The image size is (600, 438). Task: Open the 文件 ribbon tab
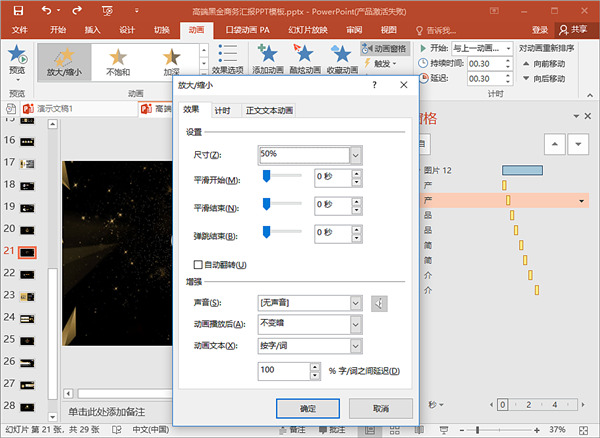tap(20, 30)
